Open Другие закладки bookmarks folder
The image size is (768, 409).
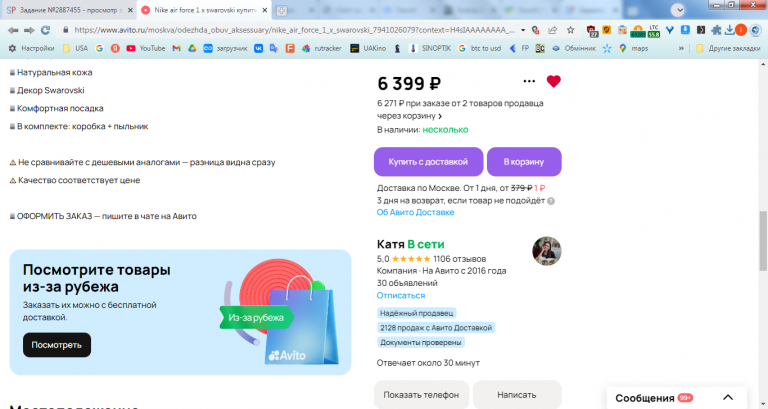point(728,48)
